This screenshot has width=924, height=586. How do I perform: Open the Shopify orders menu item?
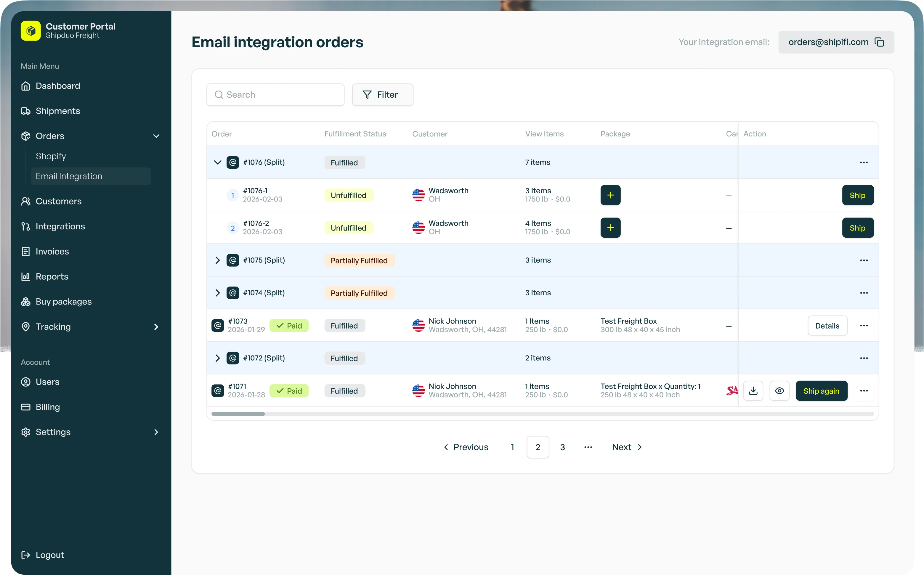click(x=51, y=156)
